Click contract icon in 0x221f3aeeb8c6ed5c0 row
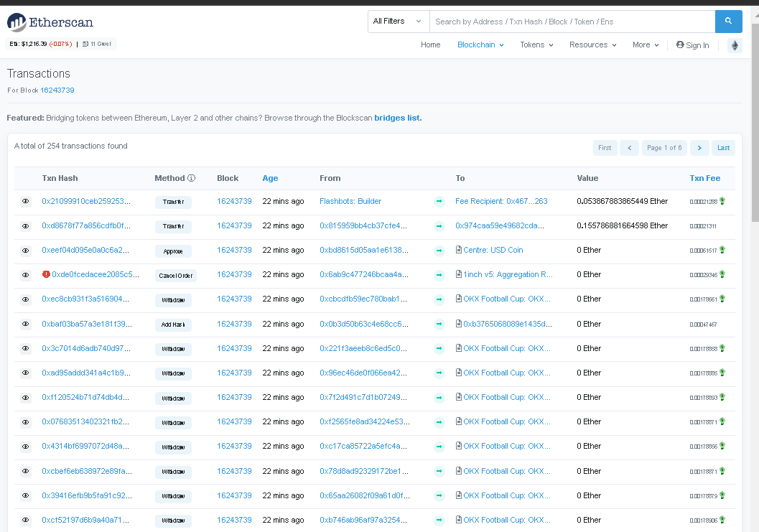 [458, 348]
